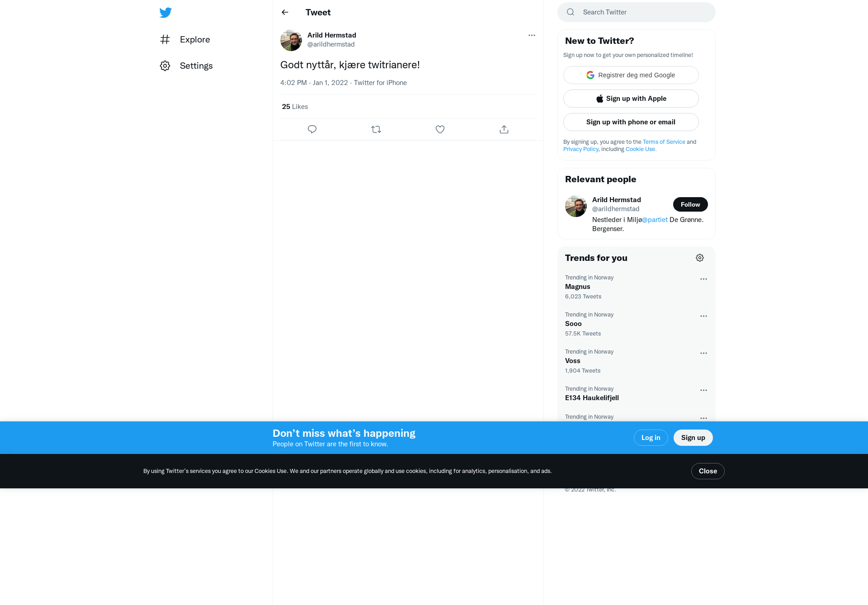868x605 pixels.
Task: Retweet using the retweet icon
Action: tap(376, 129)
